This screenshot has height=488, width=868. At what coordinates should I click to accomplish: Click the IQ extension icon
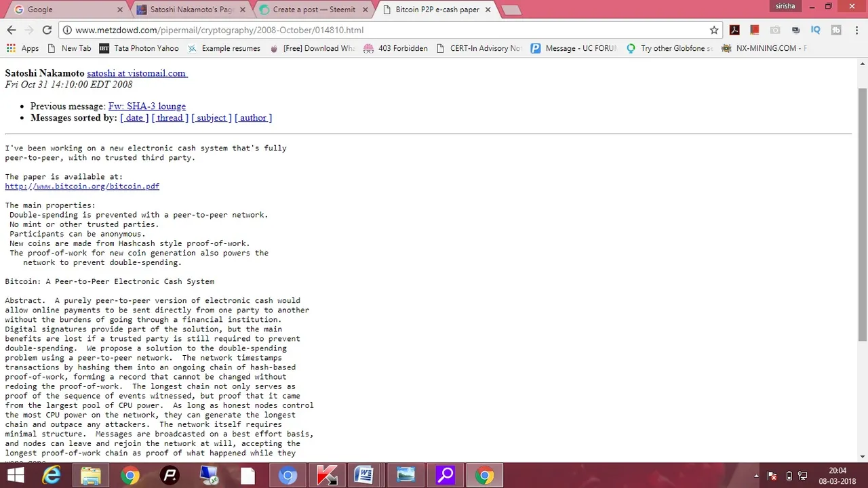816,30
